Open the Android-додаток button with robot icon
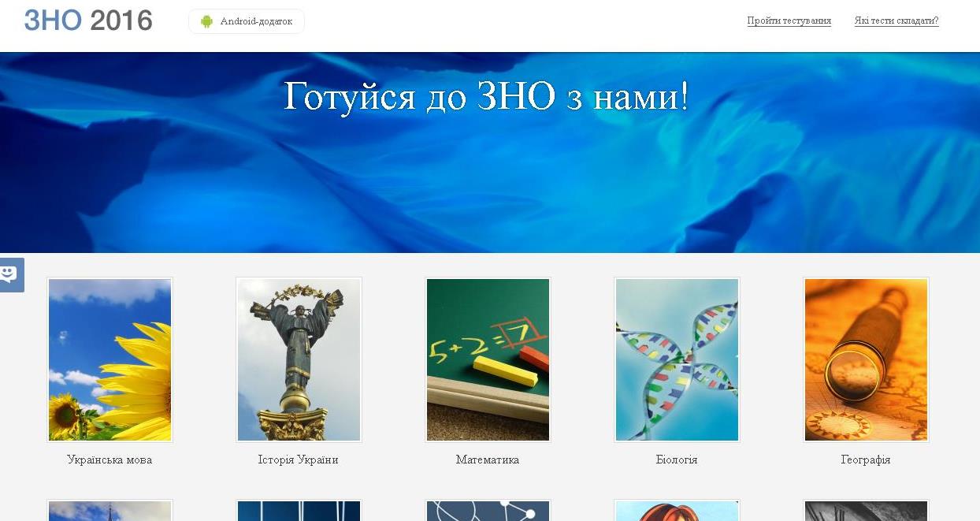This screenshot has height=521, width=980. 247,21
